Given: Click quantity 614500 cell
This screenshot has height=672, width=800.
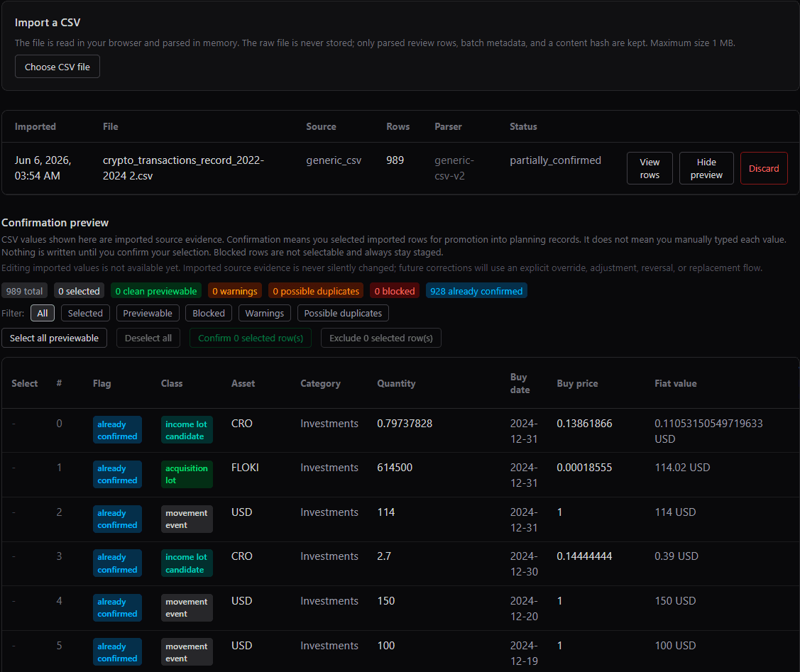Looking at the screenshot, I should point(395,467).
